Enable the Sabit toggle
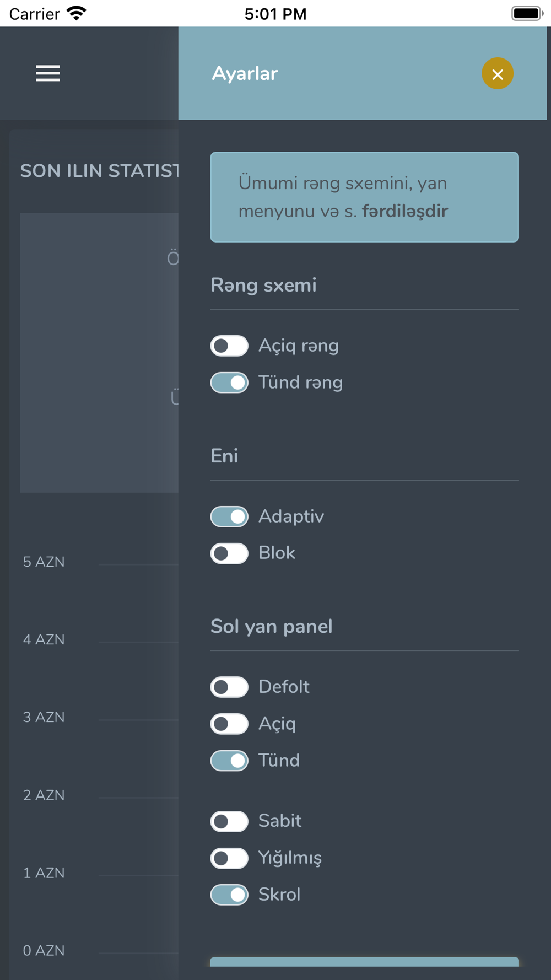The width and height of the screenshot is (551, 980). [x=229, y=821]
